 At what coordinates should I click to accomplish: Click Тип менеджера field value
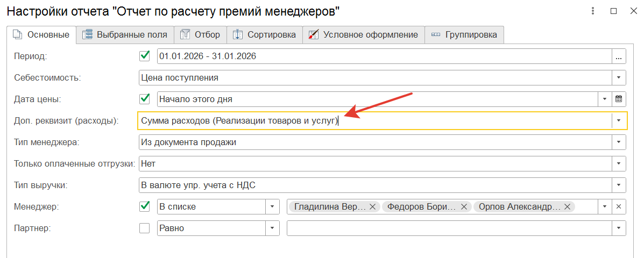[x=376, y=142]
